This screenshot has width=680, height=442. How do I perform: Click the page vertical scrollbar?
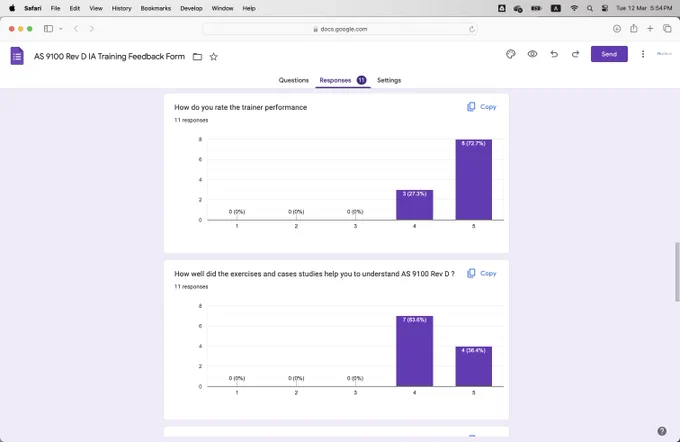pos(677,272)
